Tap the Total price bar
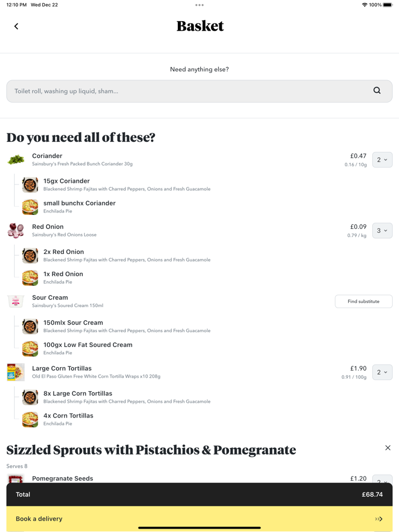The image size is (399, 532). (x=199, y=494)
